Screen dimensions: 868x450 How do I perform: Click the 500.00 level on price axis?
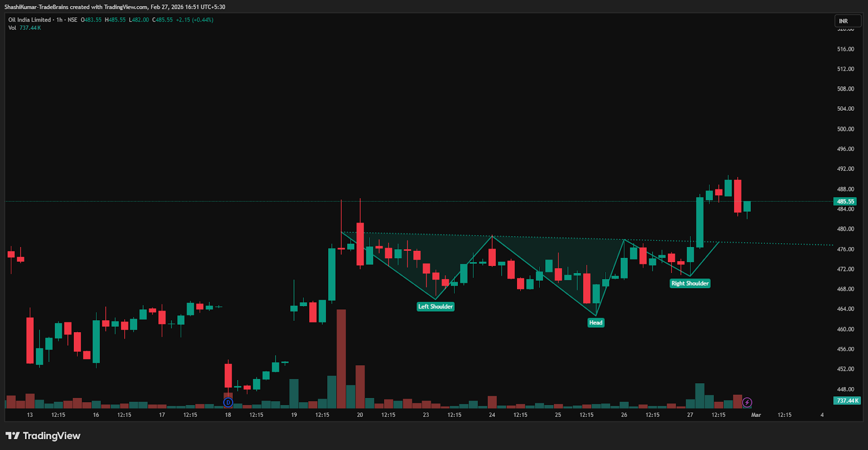click(x=845, y=129)
